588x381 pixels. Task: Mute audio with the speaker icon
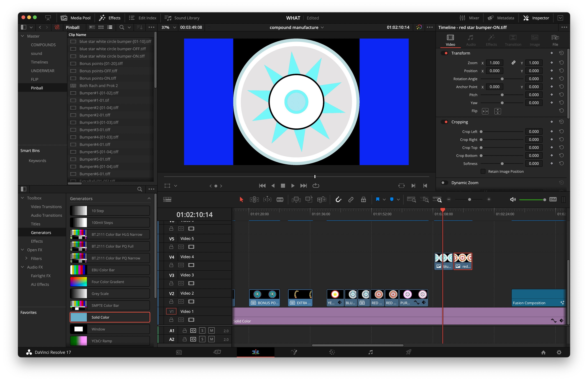513,199
